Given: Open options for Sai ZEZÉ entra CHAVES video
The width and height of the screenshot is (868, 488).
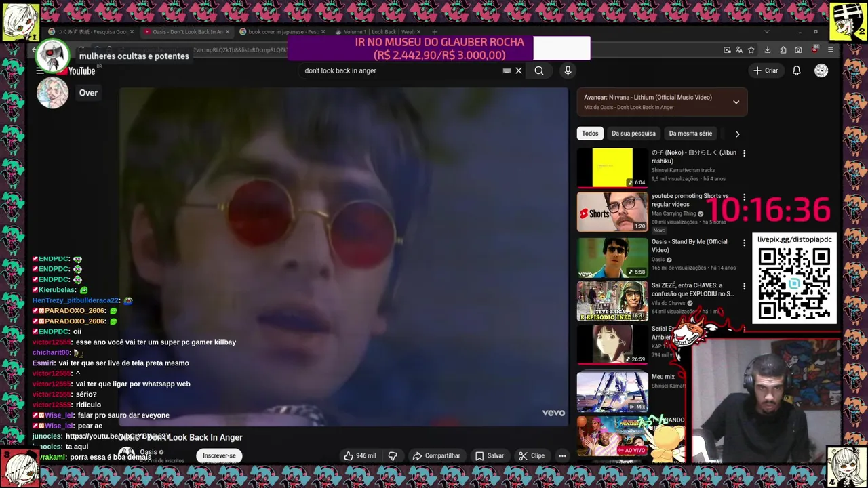Looking at the screenshot, I should coord(744,286).
